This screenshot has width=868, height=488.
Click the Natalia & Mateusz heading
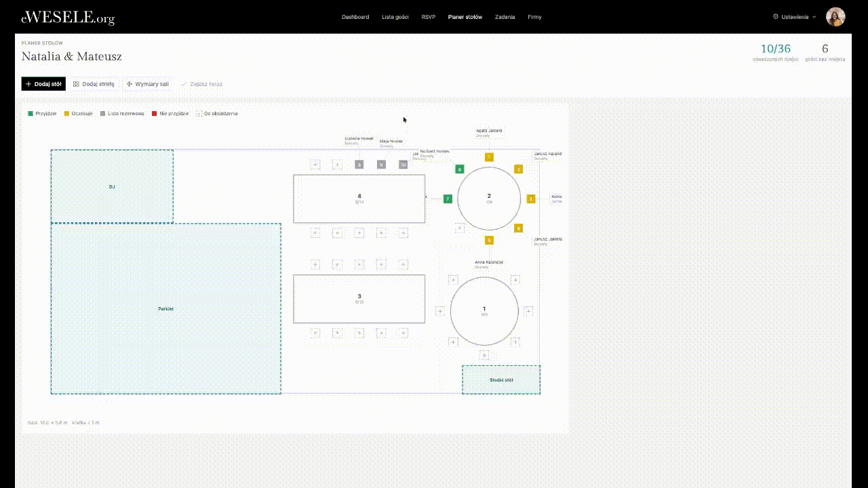[72, 57]
